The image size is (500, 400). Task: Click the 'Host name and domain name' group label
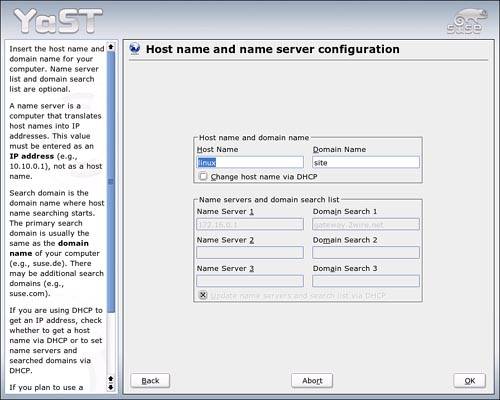pyautogui.click(x=254, y=138)
